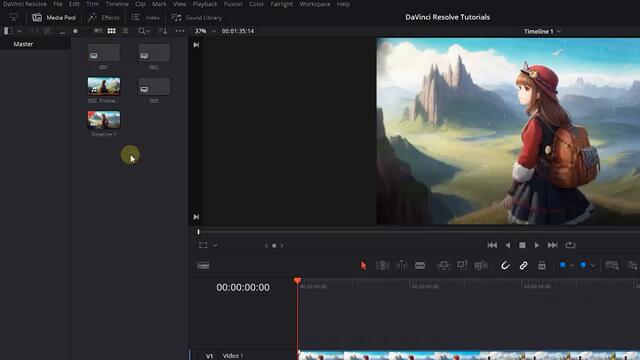Open the viewer transform overlay dropdown arrow

tap(215, 245)
